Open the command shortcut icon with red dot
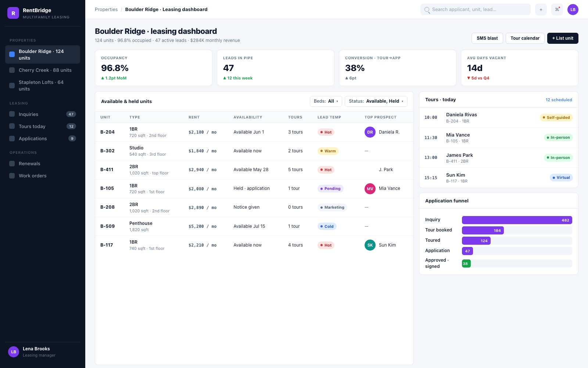Image resolution: width=588 pixels, height=368 pixels. pyautogui.click(x=557, y=10)
